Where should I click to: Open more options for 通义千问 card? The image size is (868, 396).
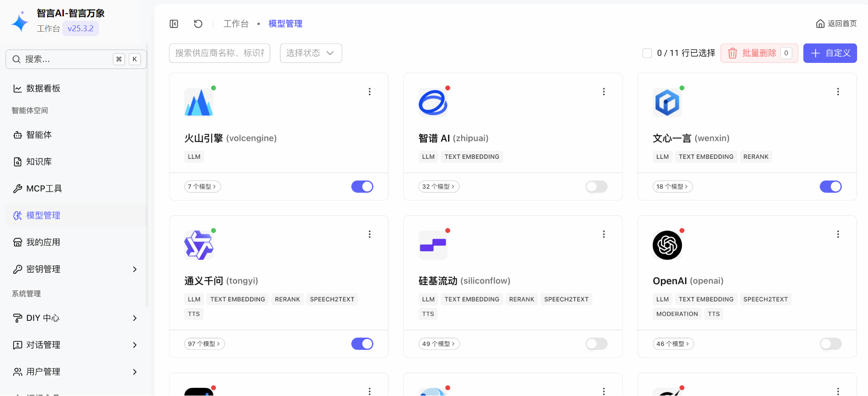(x=370, y=234)
